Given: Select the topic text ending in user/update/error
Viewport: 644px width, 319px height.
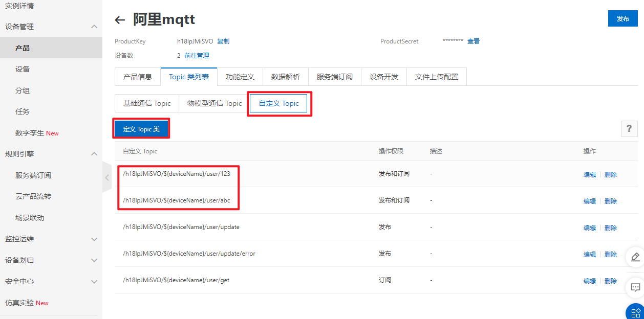Looking at the screenshot, I should 189,254.
